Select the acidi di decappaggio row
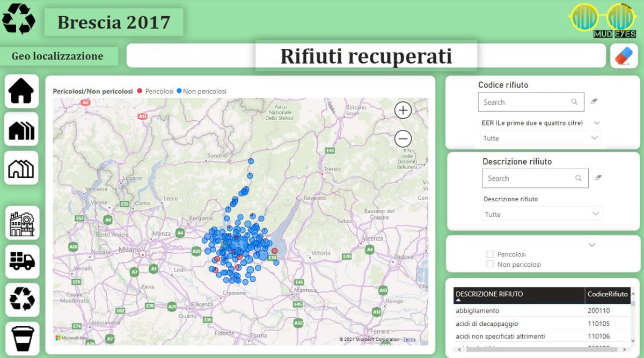644x358 pixels. pos(542,324)
